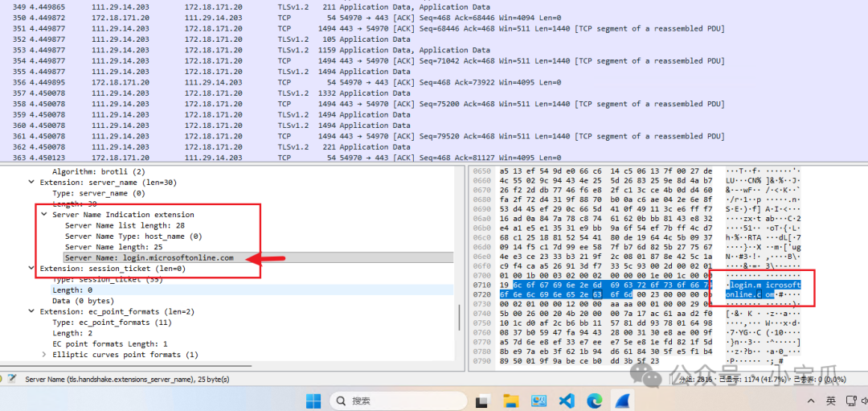Open the Windows Start menu

313,401
